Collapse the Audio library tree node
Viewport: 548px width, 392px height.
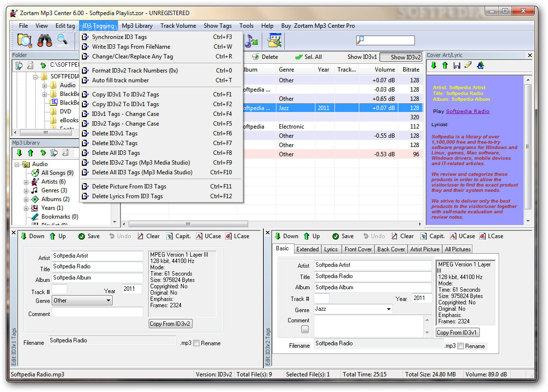pyautogui.click(x=17, y=165)
